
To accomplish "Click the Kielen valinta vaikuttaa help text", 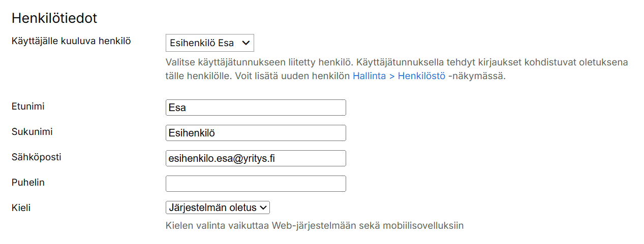I will click(x=315, y=225).
